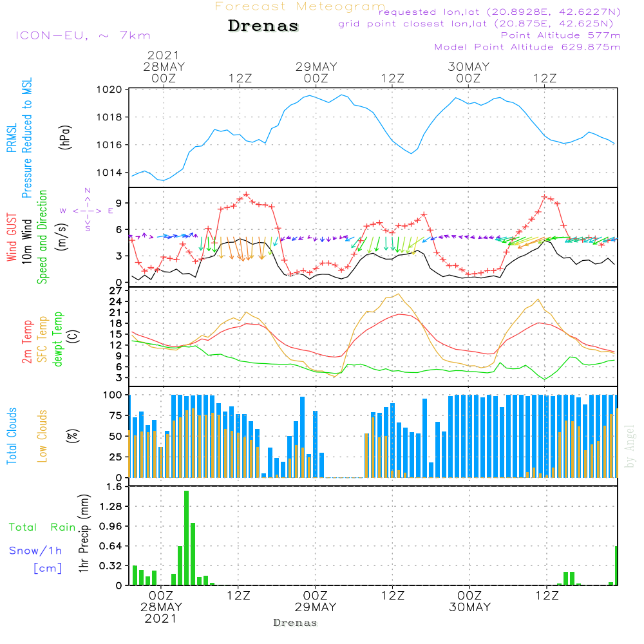644x644 pixels.
Task: Select the "Pressure Reduced to MSL" label
Action: (x=26, y=138)
